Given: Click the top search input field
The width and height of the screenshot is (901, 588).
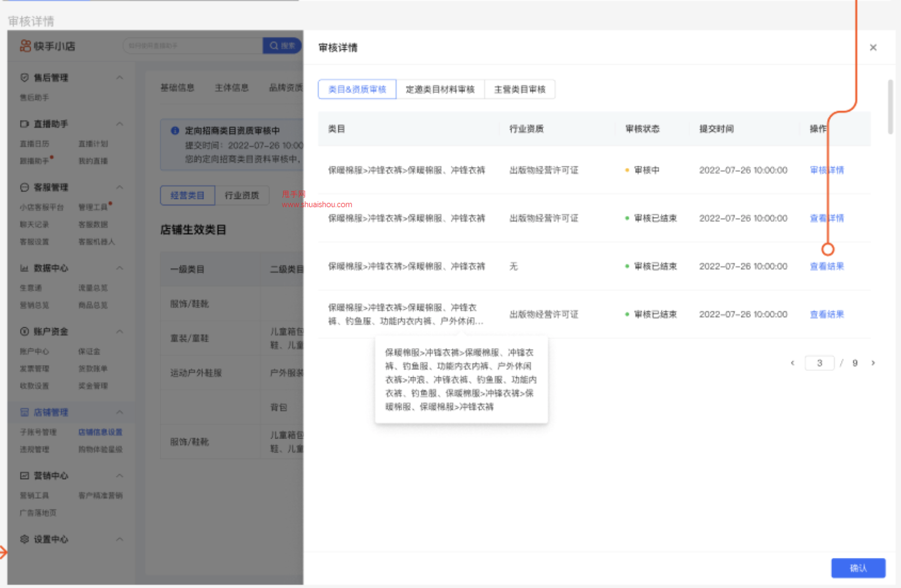Looking at the screenshot, I should tap(193, 46).
